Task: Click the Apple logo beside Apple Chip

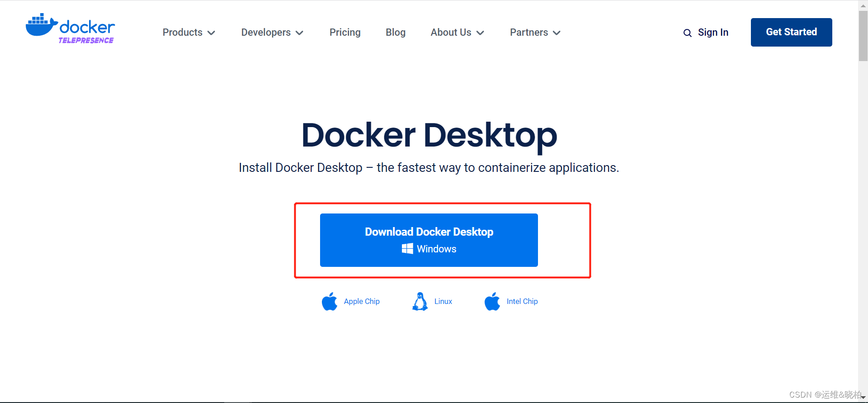Action: click(x=330, y=301)
